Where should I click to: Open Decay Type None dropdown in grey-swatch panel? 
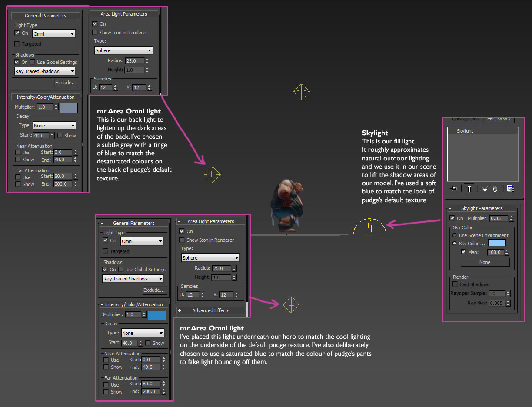coord(55,126)
